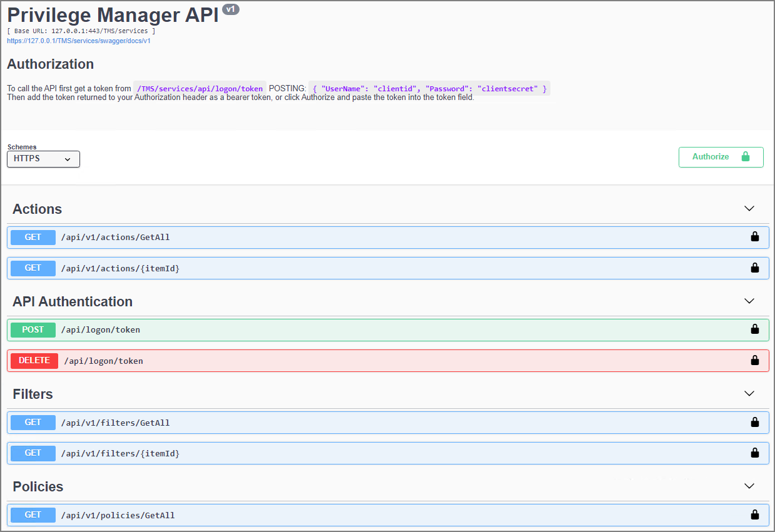Click the lock icon on GET /api/v1/actions/{itemId}
The width and height of the screenshot is (775, 532).
(x=754, y=268)
